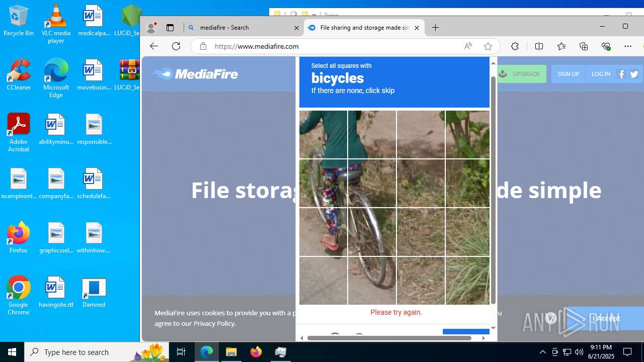
Task: Log in with Facebook icon
Action: point(621,74)
